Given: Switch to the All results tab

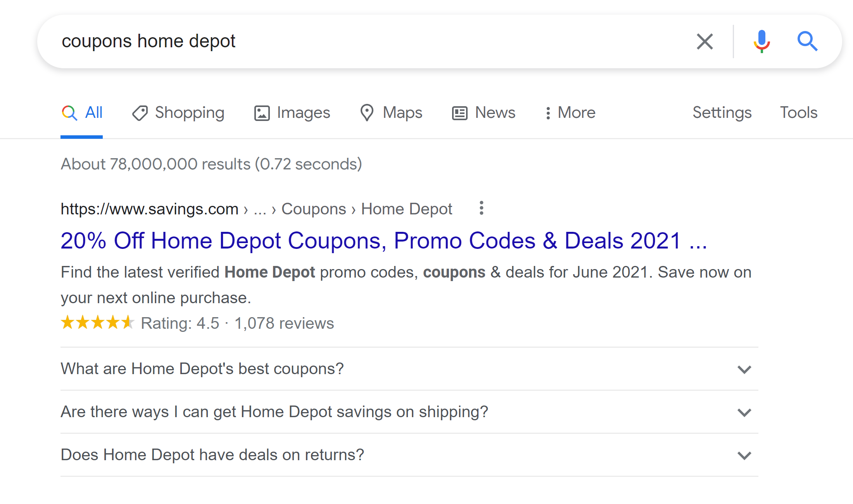Looking at the screenshot, I should (x=93, y=113).
